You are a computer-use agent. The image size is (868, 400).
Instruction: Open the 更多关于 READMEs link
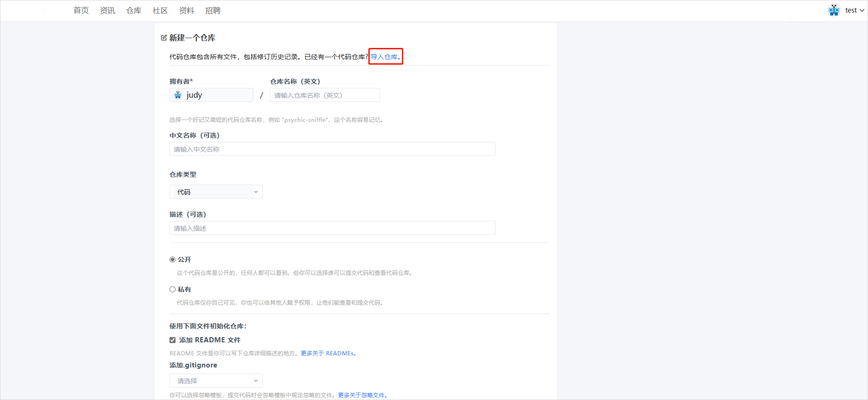328,353
